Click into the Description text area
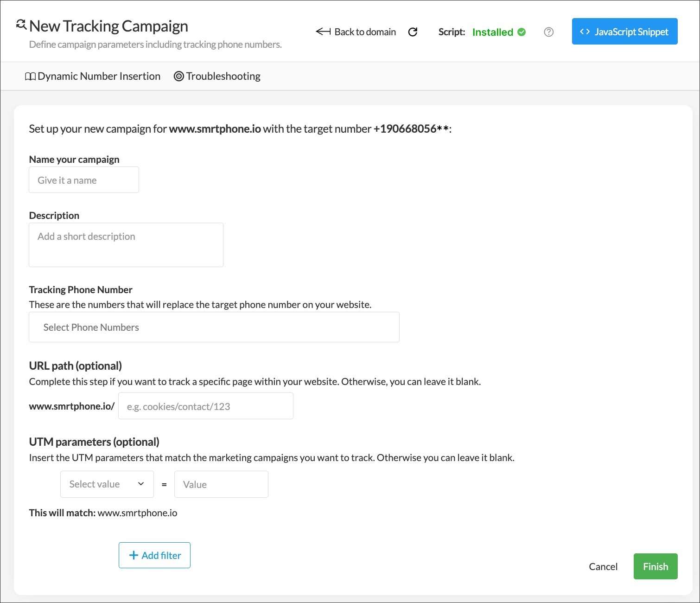Viewport: 700px width, 603px height. [126, 245]
